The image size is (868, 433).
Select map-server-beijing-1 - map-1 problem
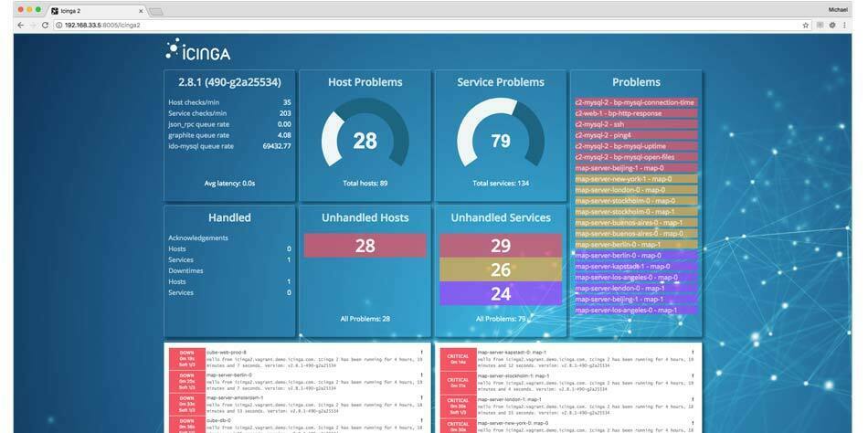click(636, 299)
